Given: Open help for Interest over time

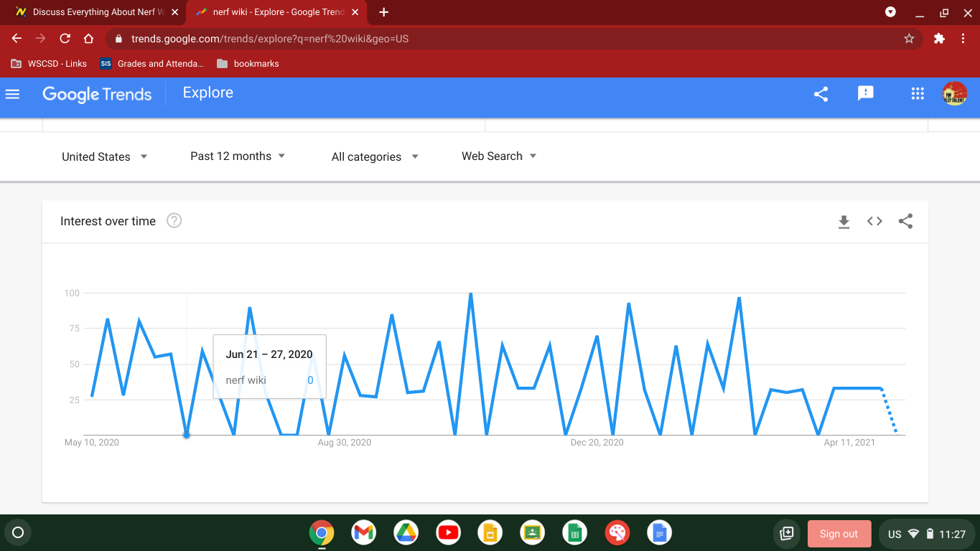Looking at the screenshot, I should tap(174, 221).
